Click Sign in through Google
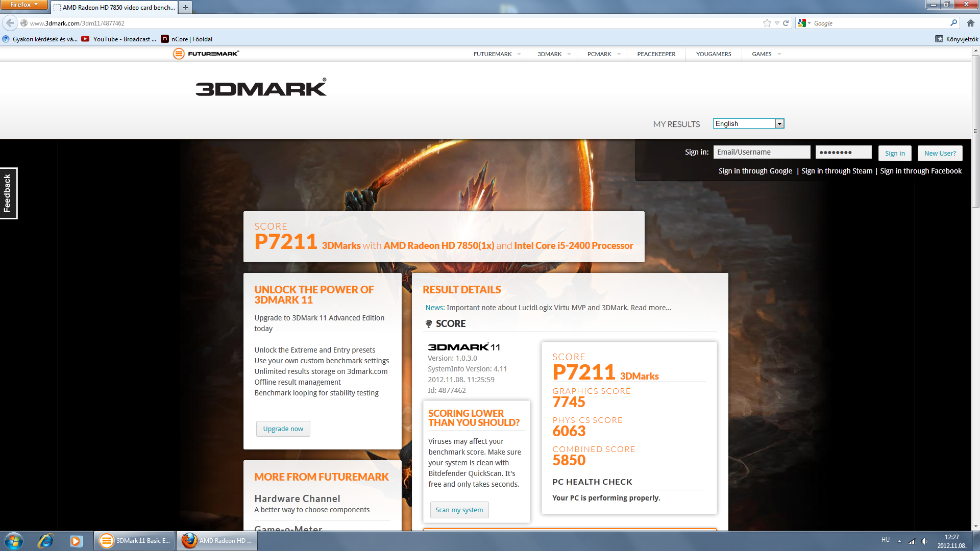 [x=755, y=171]
